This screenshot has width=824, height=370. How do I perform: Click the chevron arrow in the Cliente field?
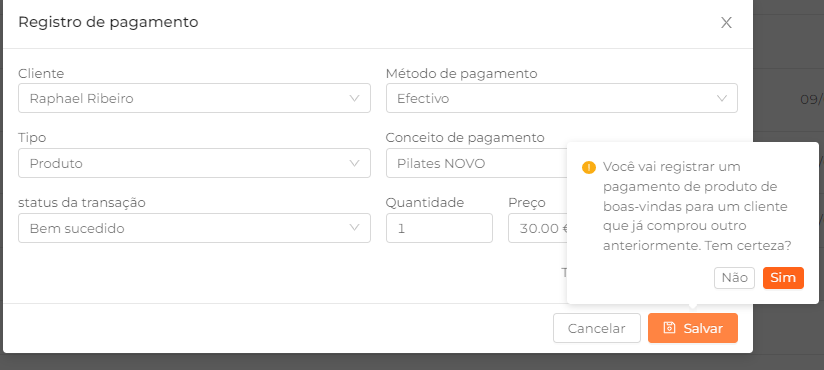tap(354, 98)
